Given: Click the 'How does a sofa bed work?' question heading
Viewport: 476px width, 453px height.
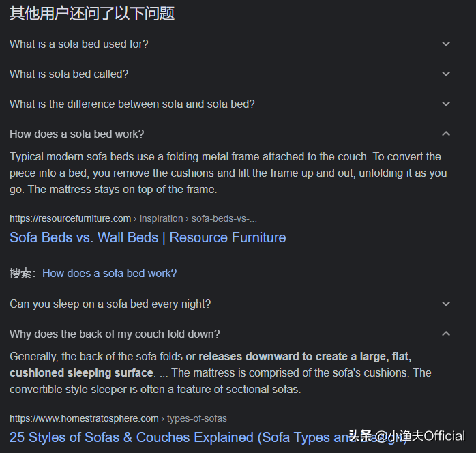Looking at the screenshot, I should click(x=77, y=134).
